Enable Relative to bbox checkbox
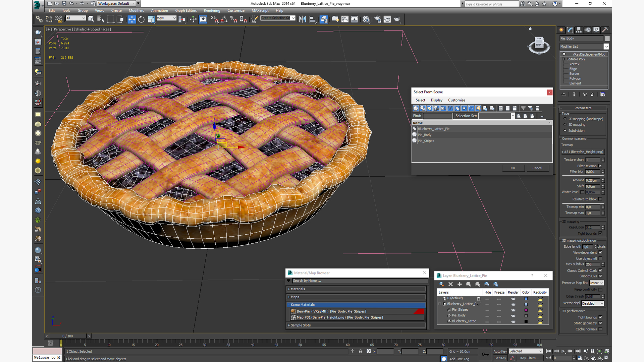Image resolution: width=644 pixels, height=362 pixels. coord(600,199)
